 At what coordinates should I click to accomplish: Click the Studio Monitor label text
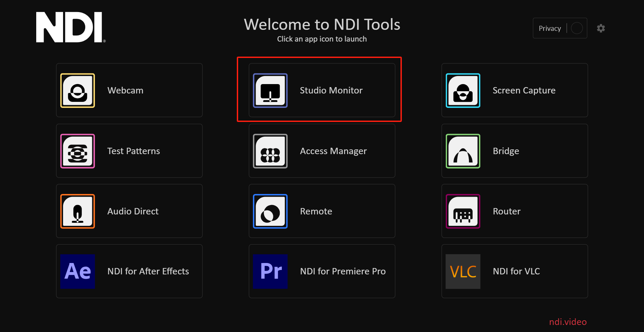[331, 90]
